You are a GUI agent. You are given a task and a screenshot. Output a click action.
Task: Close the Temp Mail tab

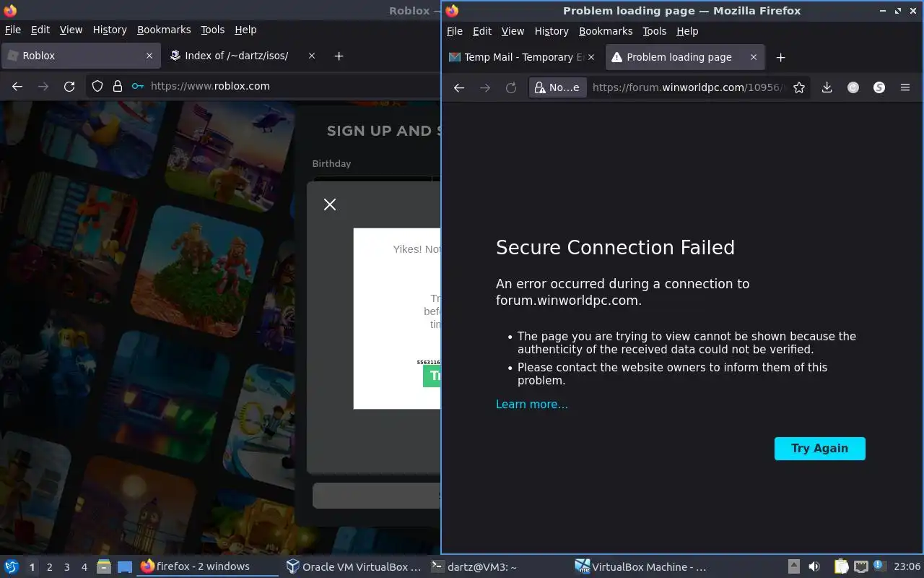tap(591, 57)
